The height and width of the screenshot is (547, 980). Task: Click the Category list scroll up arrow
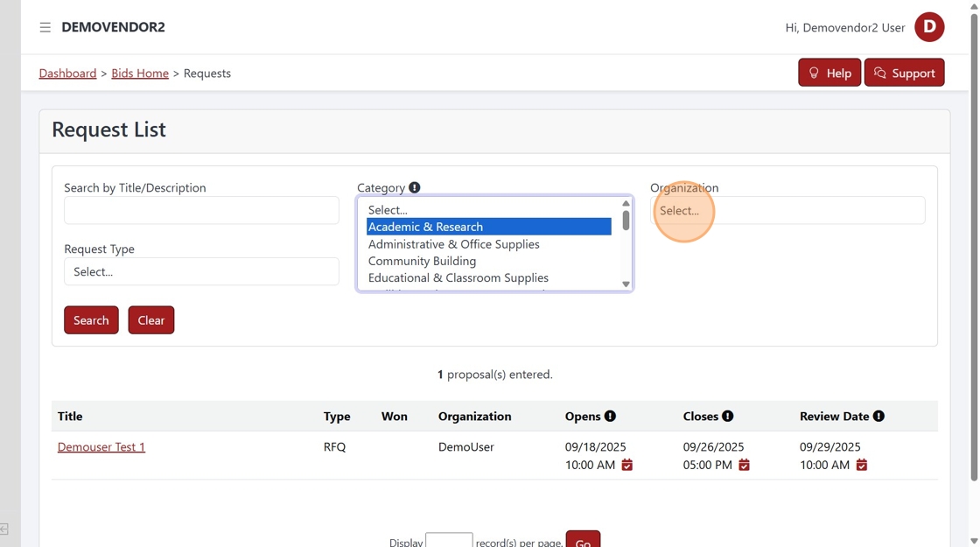point(626,204)
